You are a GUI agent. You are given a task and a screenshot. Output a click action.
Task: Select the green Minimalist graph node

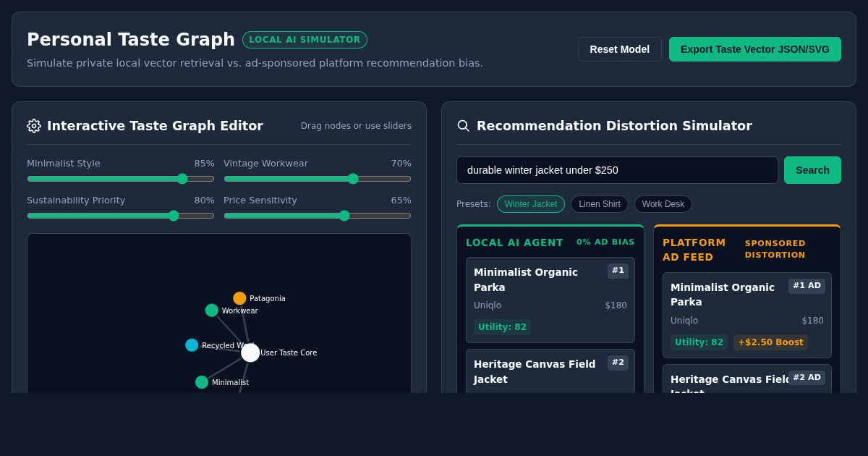tap(202, 382)
